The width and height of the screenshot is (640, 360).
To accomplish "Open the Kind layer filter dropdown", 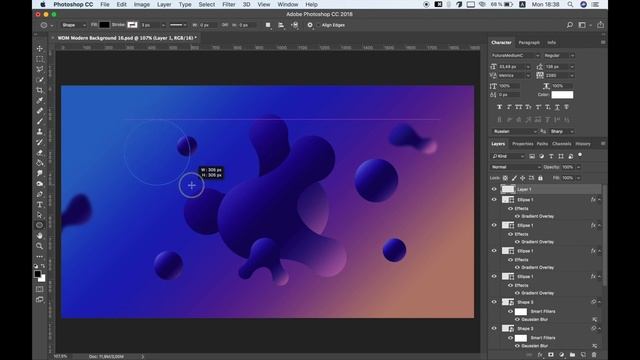I will point(508,156).
